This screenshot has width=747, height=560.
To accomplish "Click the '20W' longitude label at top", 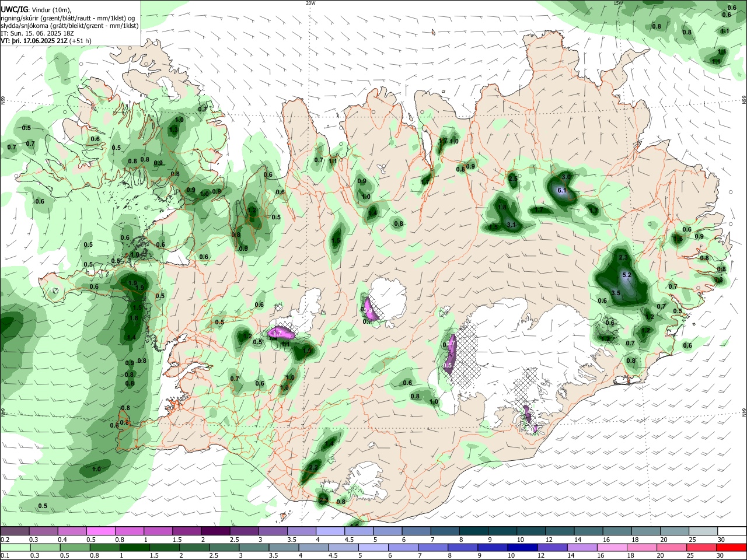I will 310,3.
